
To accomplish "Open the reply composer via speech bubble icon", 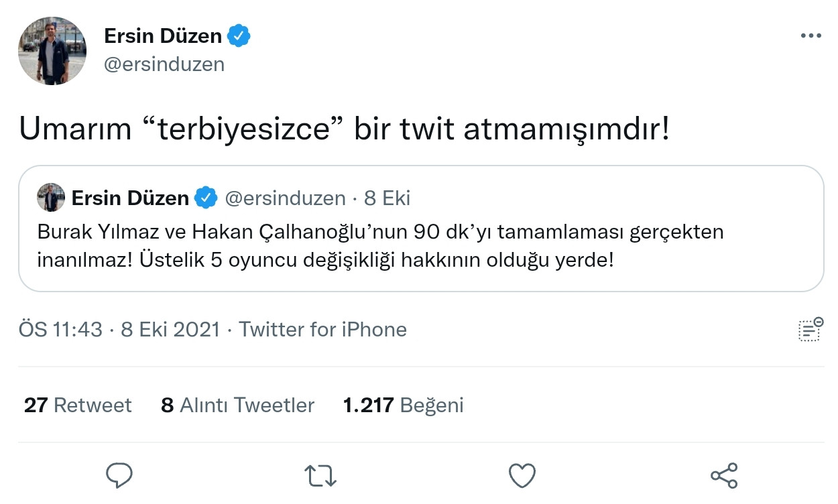I will (x=119, y=475).
